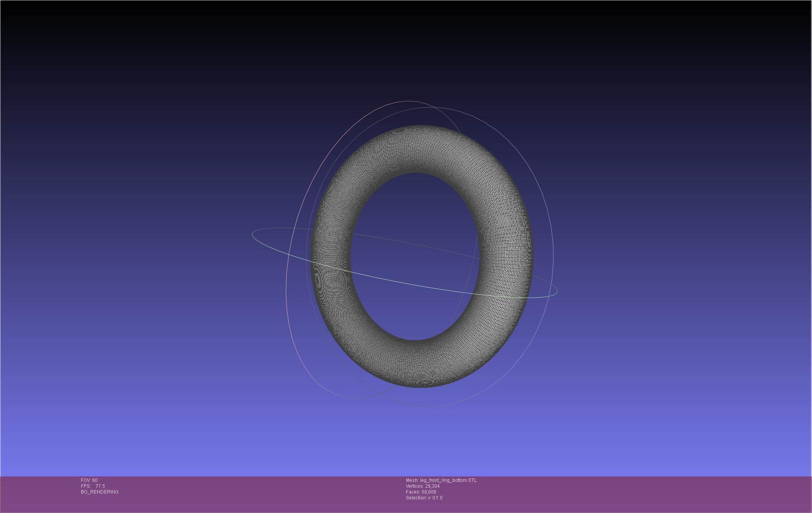Click the Selection v: 0 f: 0 text
The image size is (812, 513).
pyautogui.click(x=424, y=498)
